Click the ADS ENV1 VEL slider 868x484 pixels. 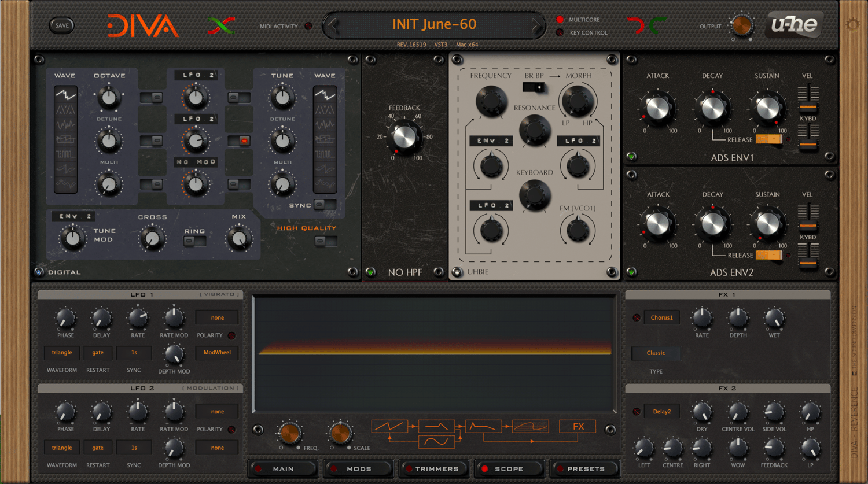[x=808, y=99]
